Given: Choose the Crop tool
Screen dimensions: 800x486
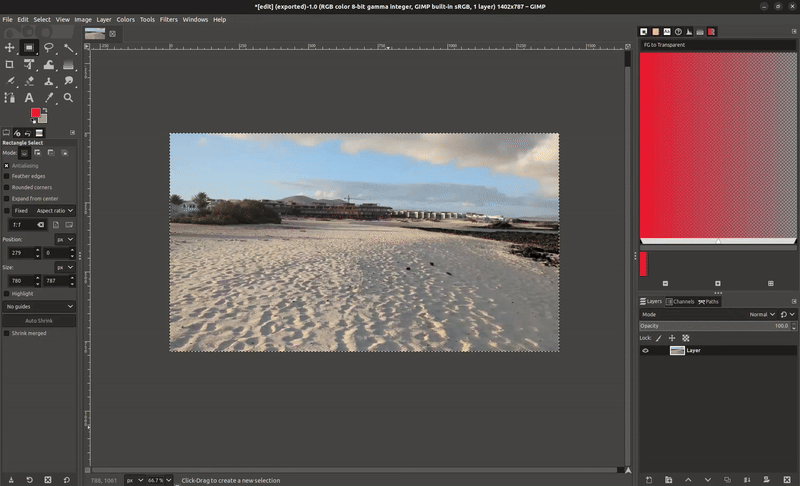Looking at the screenshot, I should click(10, 64).
